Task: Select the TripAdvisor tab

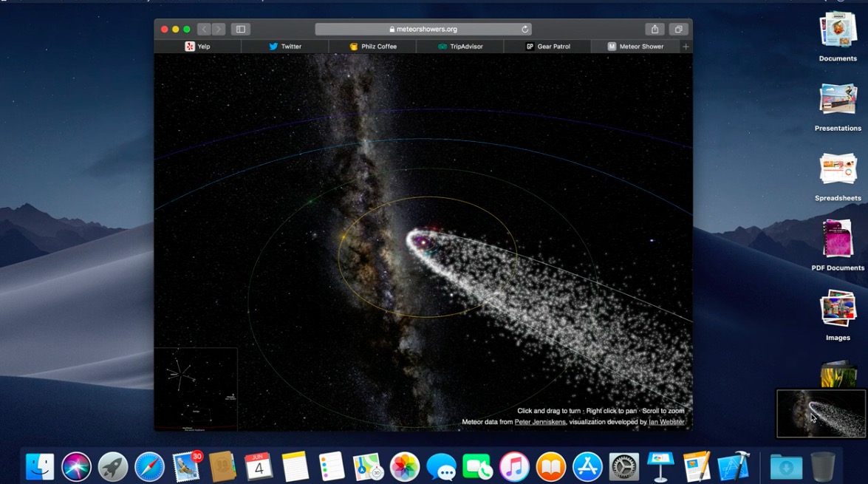Action: 460,47
